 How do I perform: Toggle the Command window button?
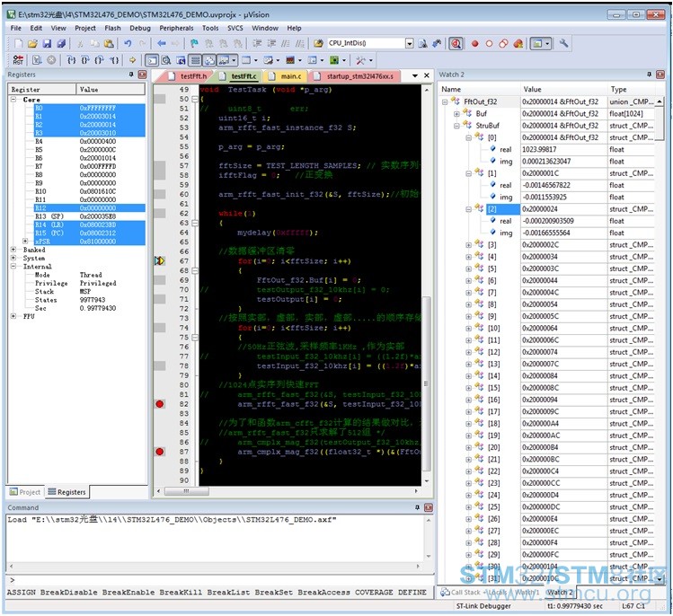pyautogui.click(x=152, y=60)
